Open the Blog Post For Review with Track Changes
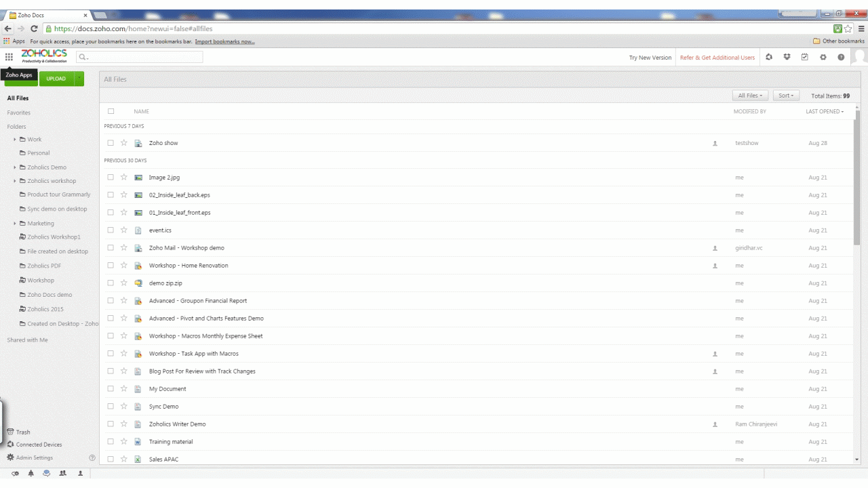The height and width of the screenshot is (488, 868). (x=202, y=371)
